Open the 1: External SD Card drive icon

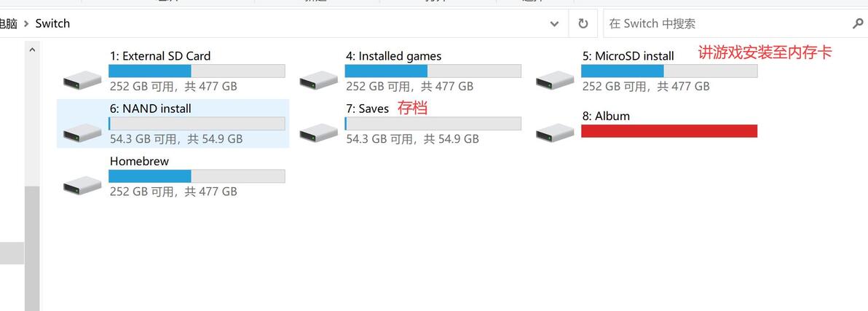[82, 79]
